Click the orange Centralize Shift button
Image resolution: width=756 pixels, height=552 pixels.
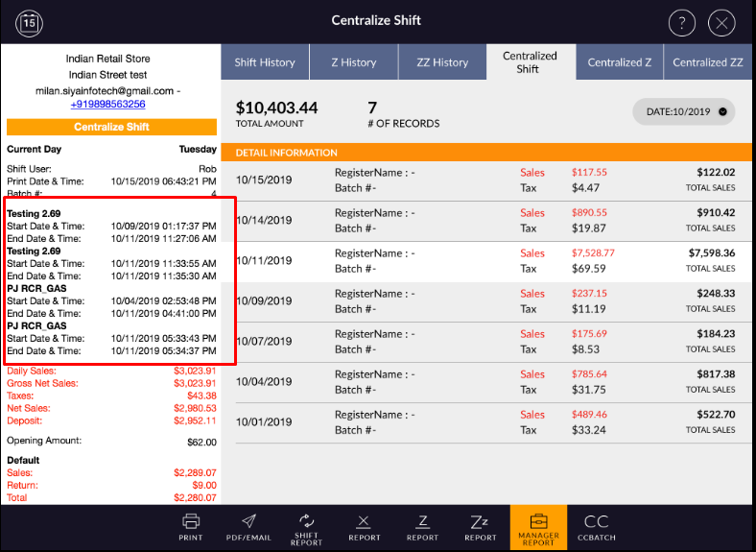pyautogui.click(x=111, y=127)
